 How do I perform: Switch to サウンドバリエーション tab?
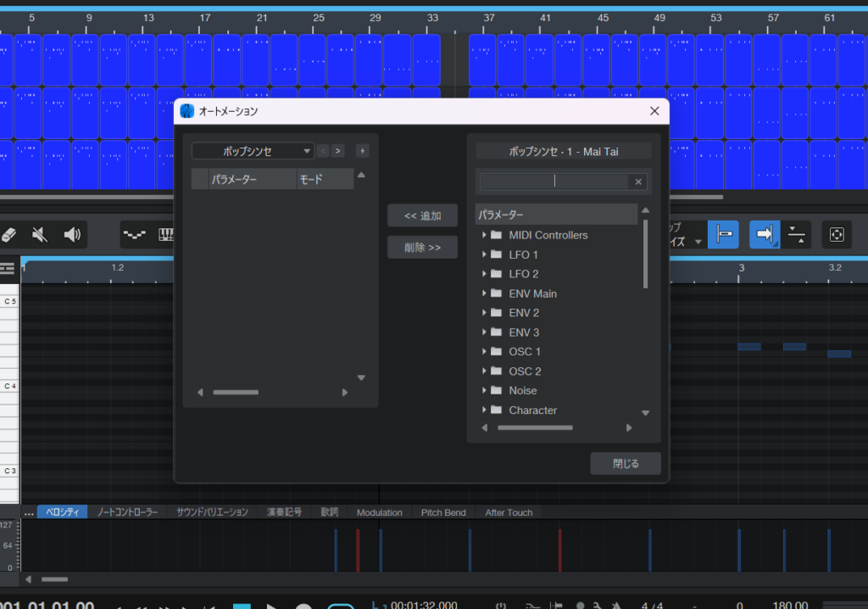212,512
